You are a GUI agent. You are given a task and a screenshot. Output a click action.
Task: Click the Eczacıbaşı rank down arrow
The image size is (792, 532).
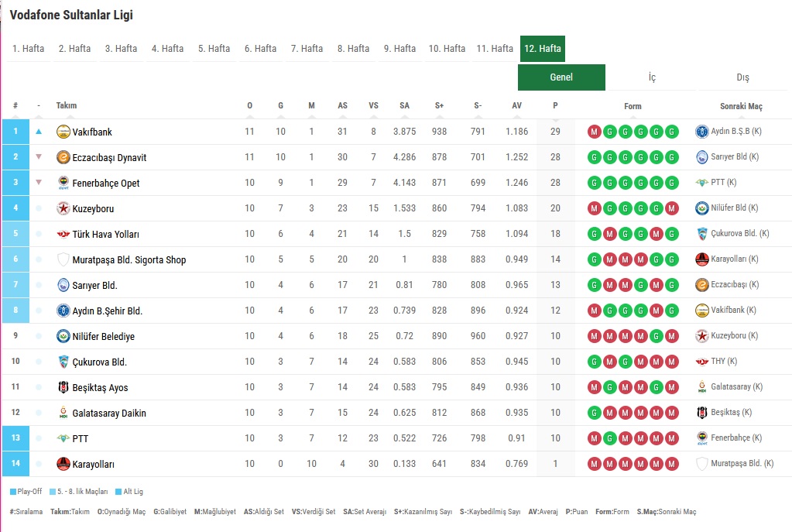(x=39, y=156)
